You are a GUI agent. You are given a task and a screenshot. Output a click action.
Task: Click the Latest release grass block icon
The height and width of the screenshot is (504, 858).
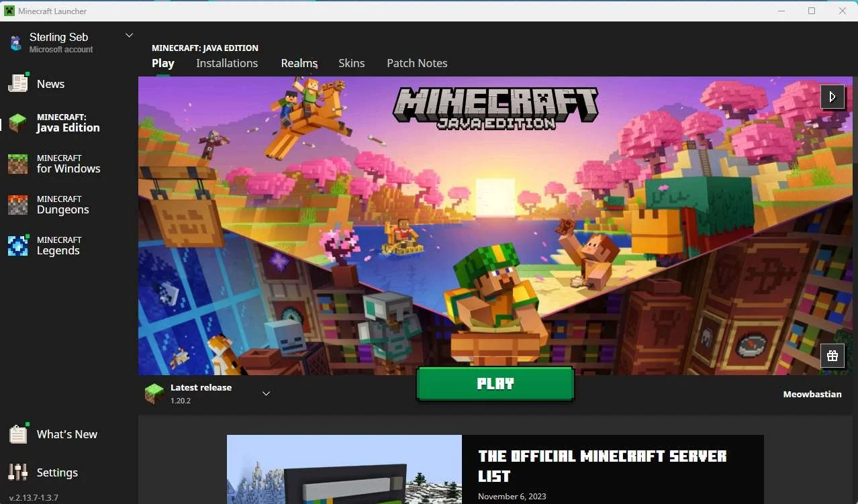pos(154,393)
